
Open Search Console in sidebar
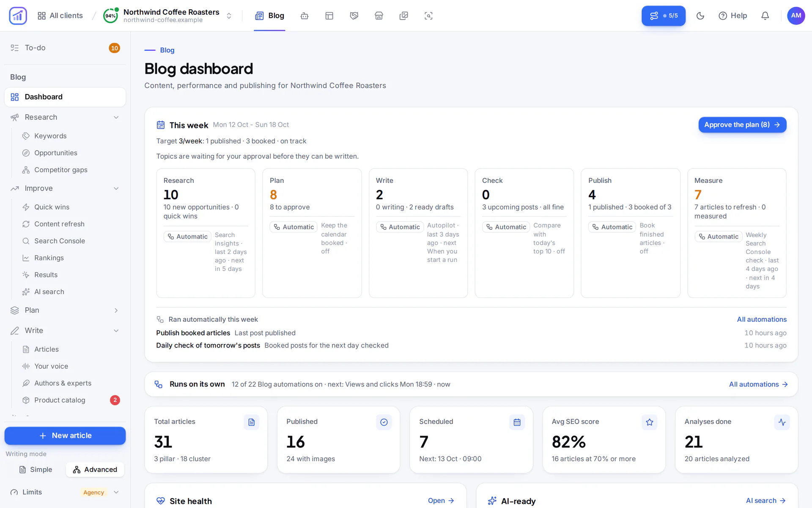60,241
